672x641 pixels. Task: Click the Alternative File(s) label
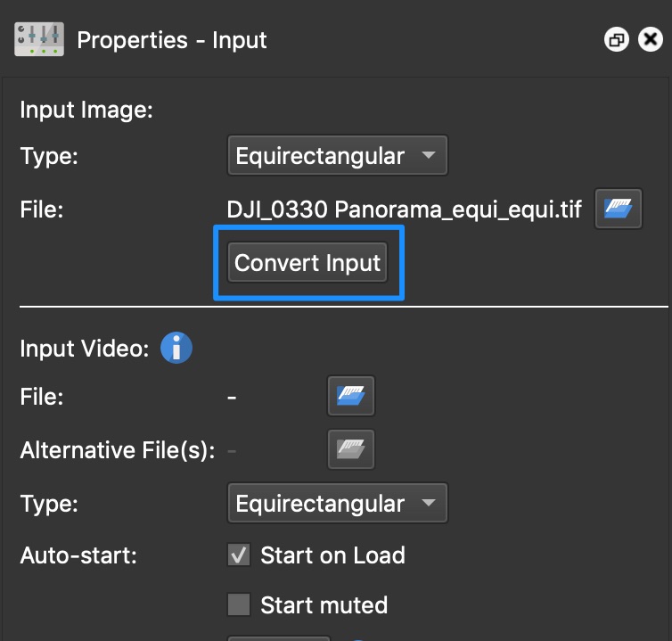(x=118, y=450)
